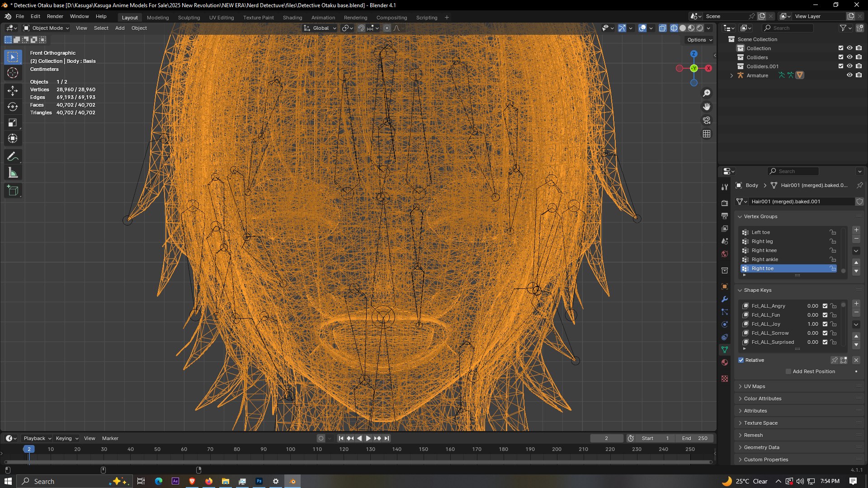
Task: Open the Material properties tab
Action: (x=725, y=362)
